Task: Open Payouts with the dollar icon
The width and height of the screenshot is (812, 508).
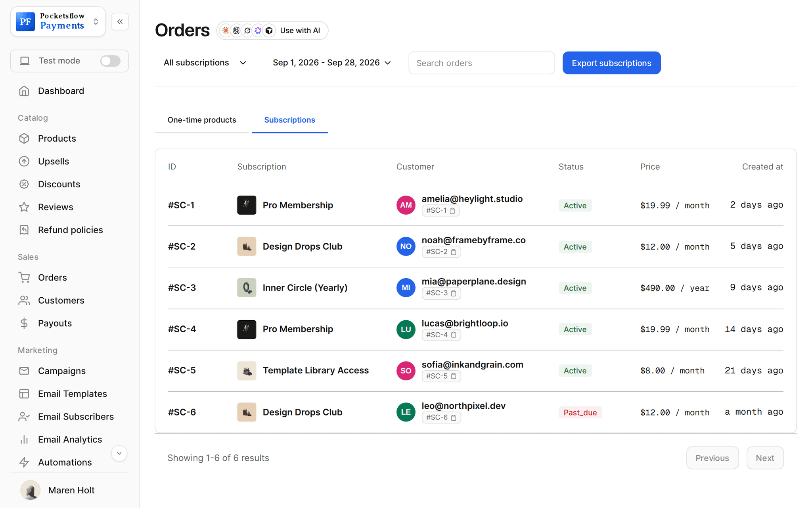Action: point(24,323)
